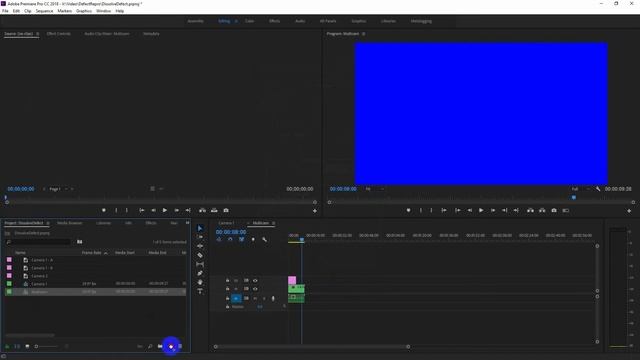Open the Program: Multicam panel menu

point(363,34)
